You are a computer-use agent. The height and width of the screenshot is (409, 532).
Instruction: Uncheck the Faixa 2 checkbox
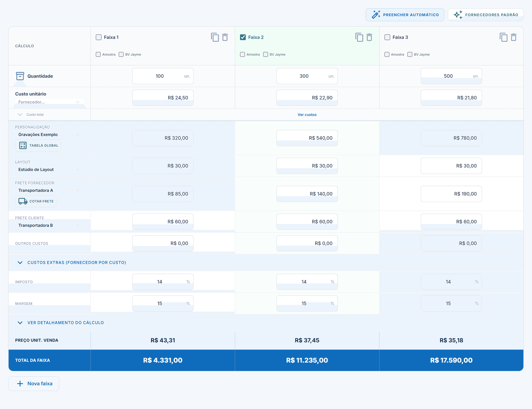pyautogui.click(x=243, y=37)
